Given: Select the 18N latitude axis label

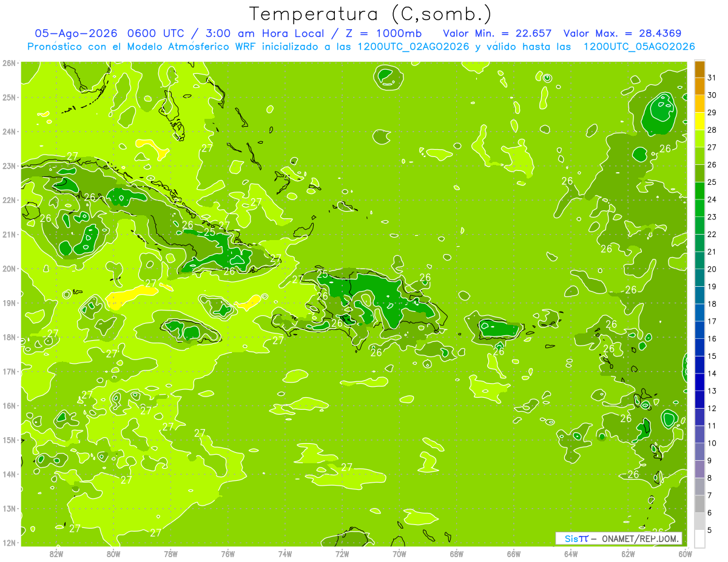Looking at the screenshot, I should [9, 337].
